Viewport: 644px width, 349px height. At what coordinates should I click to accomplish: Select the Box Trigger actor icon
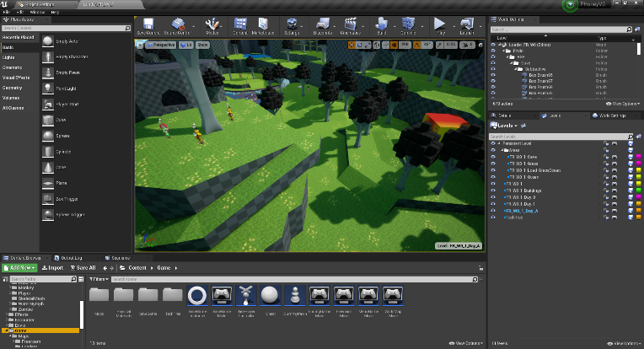pos(48,199)
